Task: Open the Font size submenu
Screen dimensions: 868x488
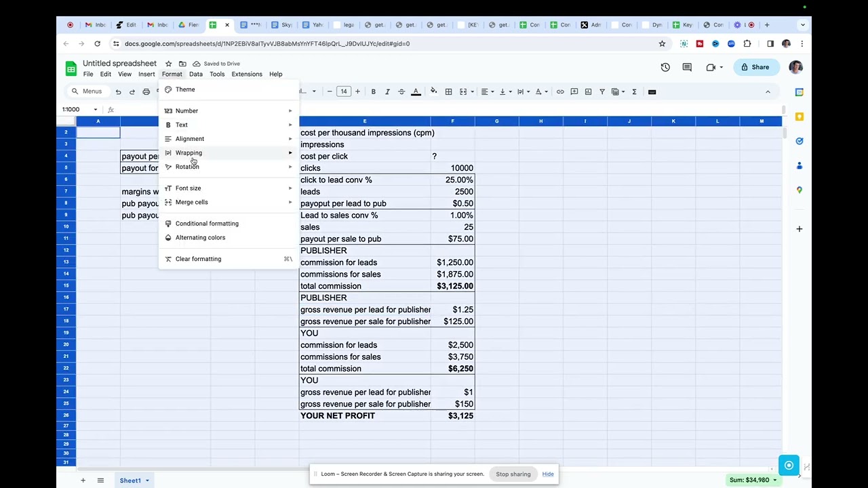Action: point(229,188)
